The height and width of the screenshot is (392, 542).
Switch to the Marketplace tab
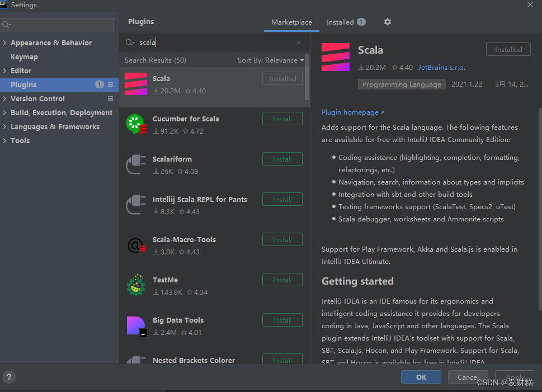pos(291,22)
